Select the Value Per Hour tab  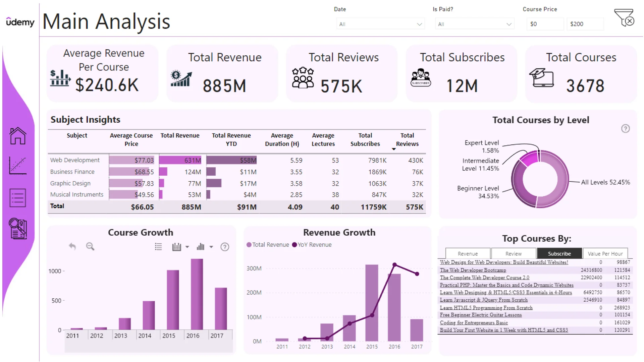pyautogui.click(x=605, y=254)
